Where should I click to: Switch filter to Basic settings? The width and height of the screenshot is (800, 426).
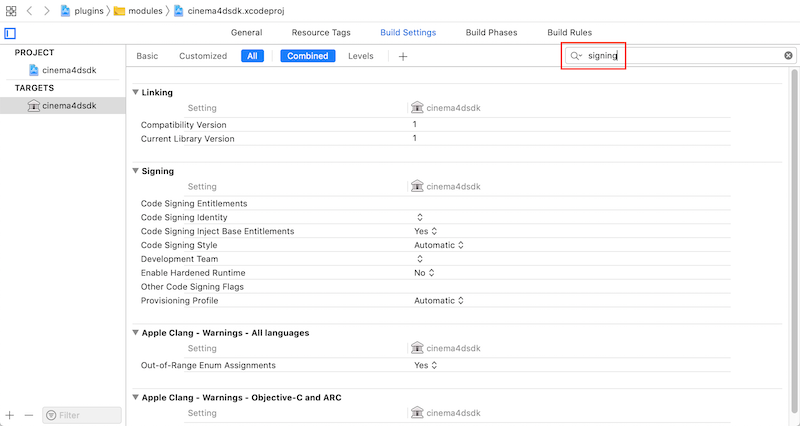tap(147, 56)
